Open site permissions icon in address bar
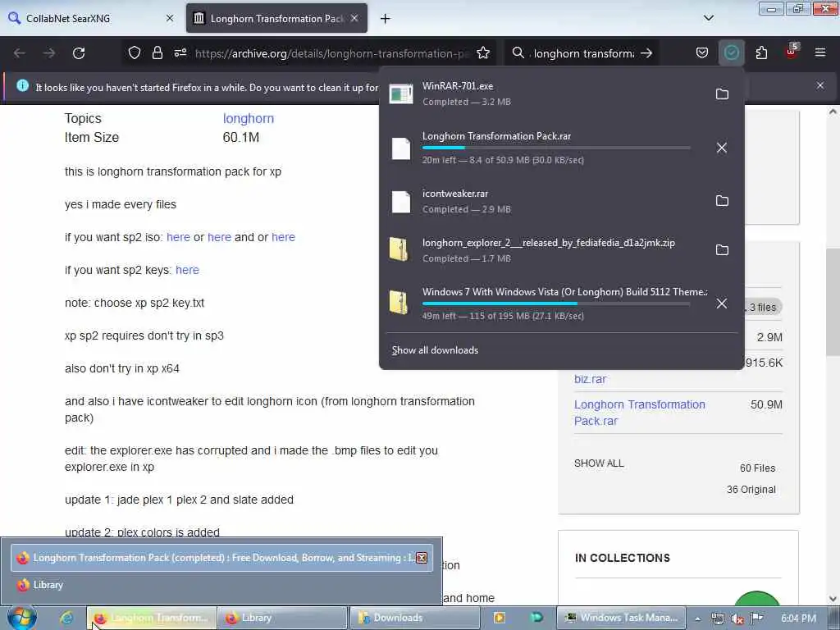The height and width of the screenshot is (630, 840). 180,52
